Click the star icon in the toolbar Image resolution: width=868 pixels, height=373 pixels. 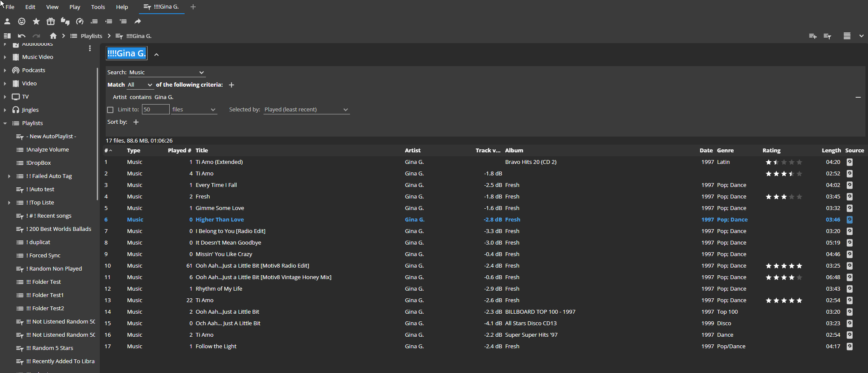click(36, 21)
